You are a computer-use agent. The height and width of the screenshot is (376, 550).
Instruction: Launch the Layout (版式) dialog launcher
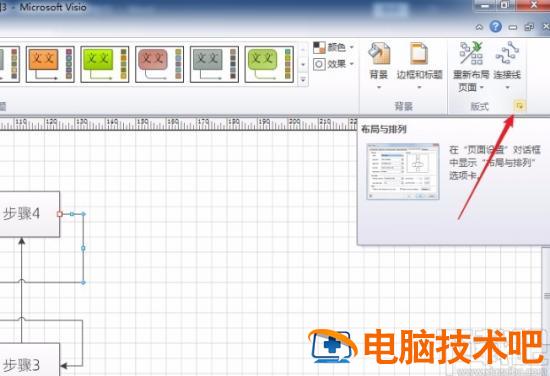519,106
